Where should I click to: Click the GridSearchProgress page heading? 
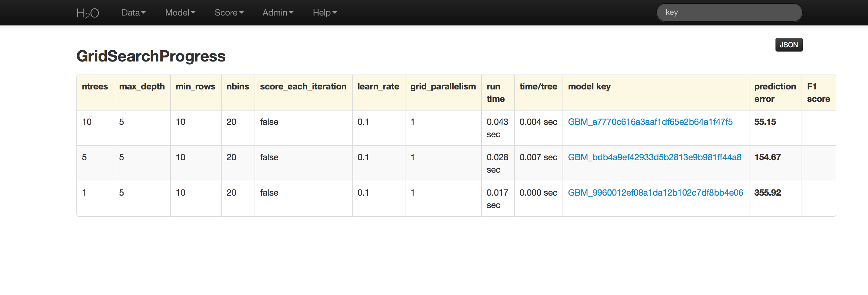[x=151, y=56]
